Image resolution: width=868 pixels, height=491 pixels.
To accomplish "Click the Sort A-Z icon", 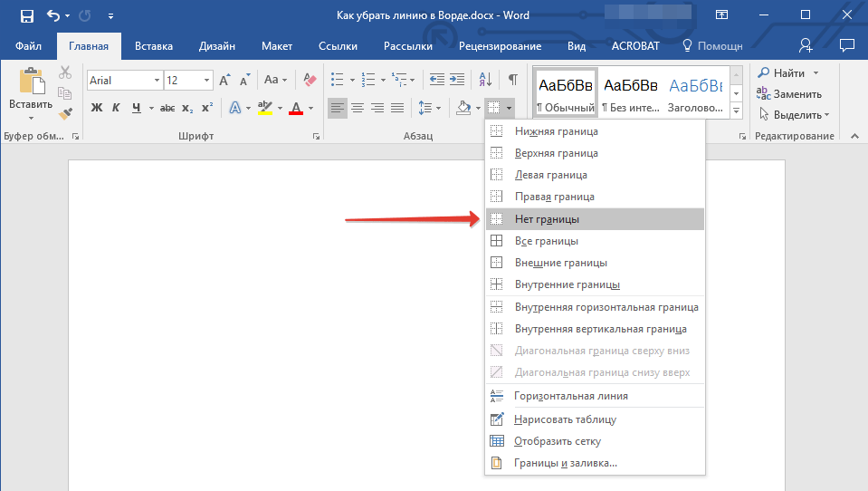I will (484, 80).
